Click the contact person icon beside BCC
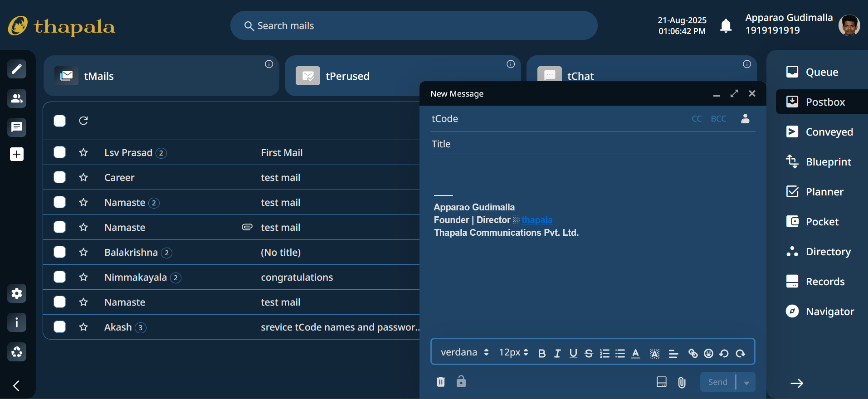This screenshot has width=868, height=399. [745, 119]
